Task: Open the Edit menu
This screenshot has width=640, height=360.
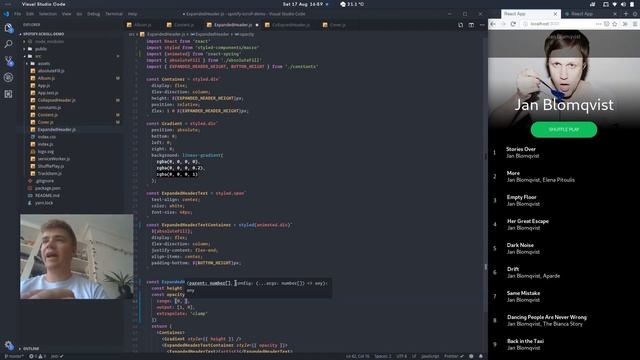Action: tap(30, 14)
